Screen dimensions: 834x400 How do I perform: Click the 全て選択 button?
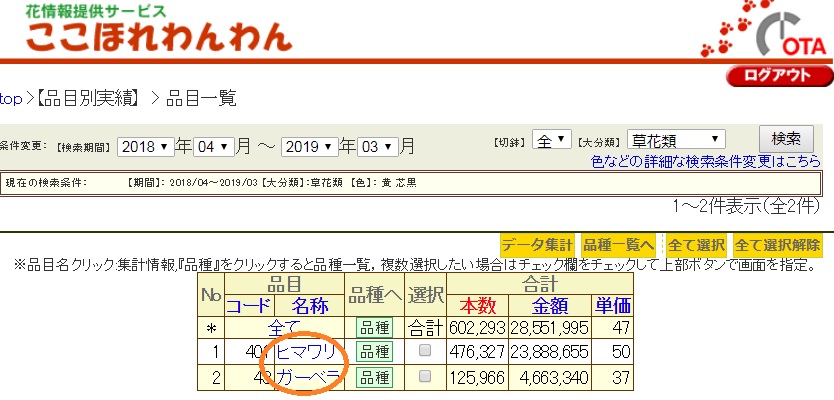coord(696,245)
